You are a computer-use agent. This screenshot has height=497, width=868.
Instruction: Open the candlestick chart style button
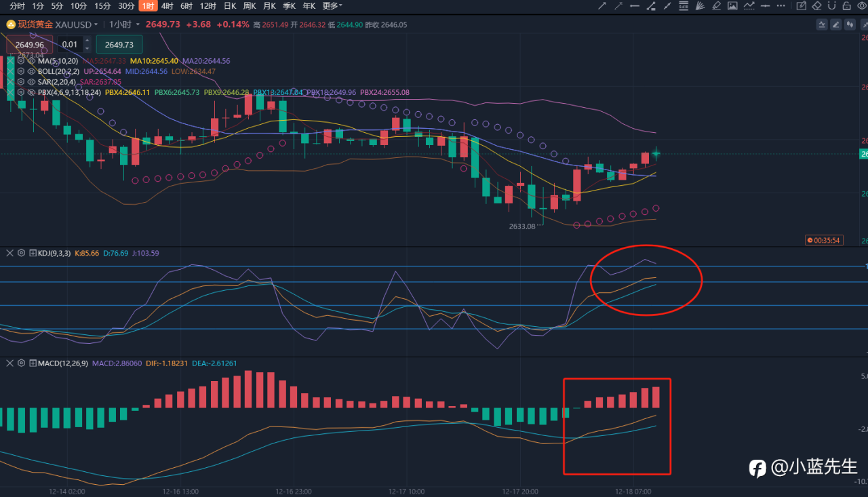(x=849, y=24)
